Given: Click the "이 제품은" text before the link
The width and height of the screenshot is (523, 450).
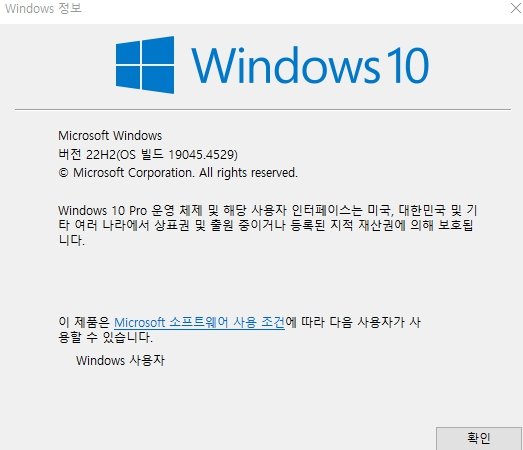Looking at the screenshot, I should pyautogui.click(x=84, y=322).
